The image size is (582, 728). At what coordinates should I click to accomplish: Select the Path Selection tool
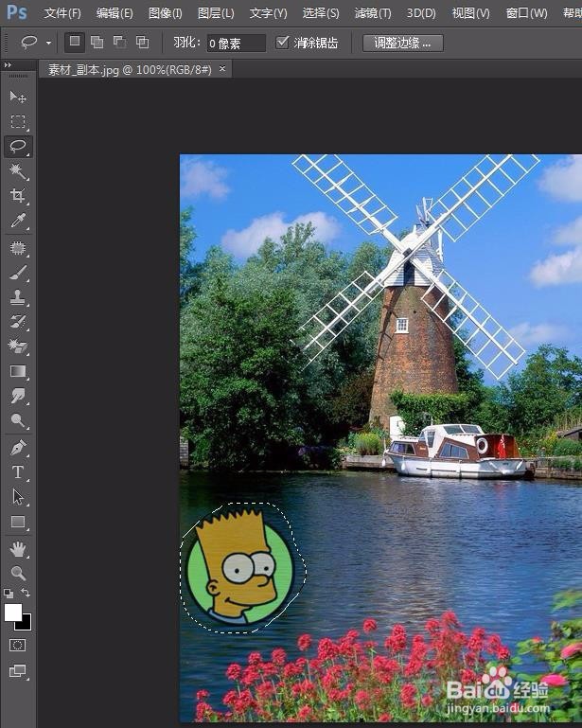pos(18,497)
